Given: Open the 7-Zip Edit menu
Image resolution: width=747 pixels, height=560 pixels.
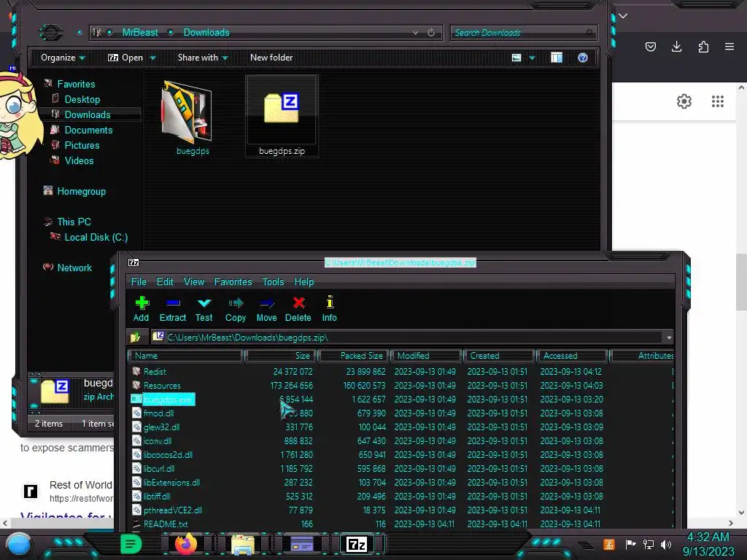Looking at the screenshot, I should (165, 282).
